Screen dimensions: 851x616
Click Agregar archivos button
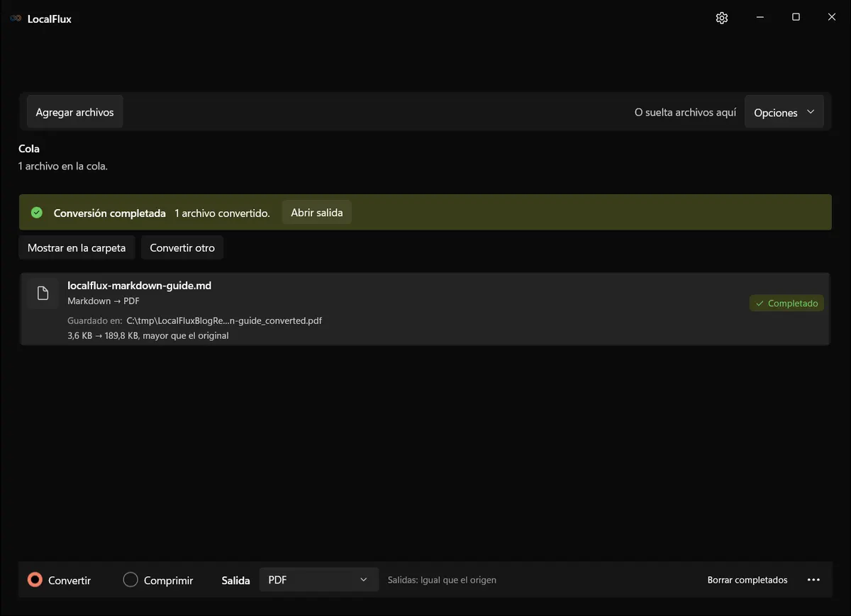pos(75,112)
